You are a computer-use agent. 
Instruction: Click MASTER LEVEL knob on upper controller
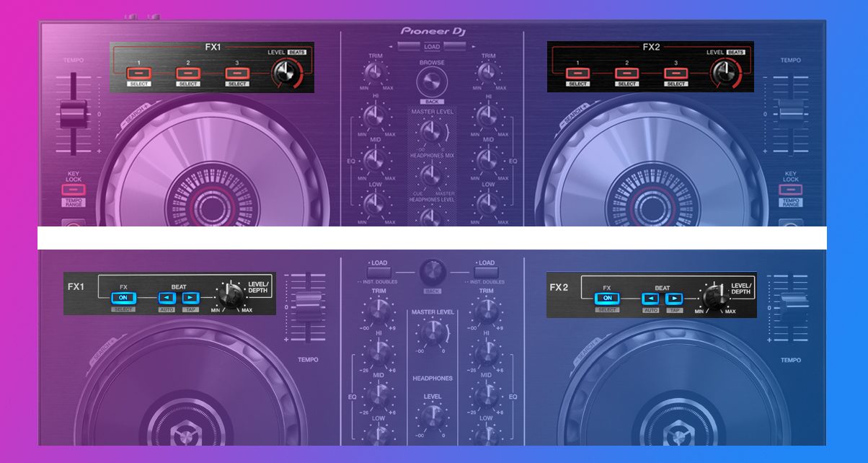(x=430, y=131)
